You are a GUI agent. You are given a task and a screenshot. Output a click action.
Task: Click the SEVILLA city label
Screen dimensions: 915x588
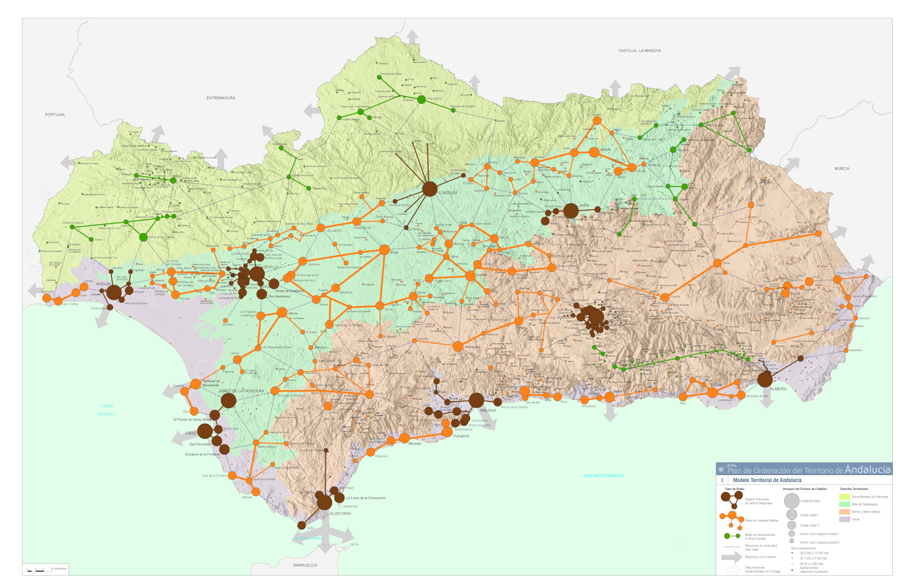point(271,267)
